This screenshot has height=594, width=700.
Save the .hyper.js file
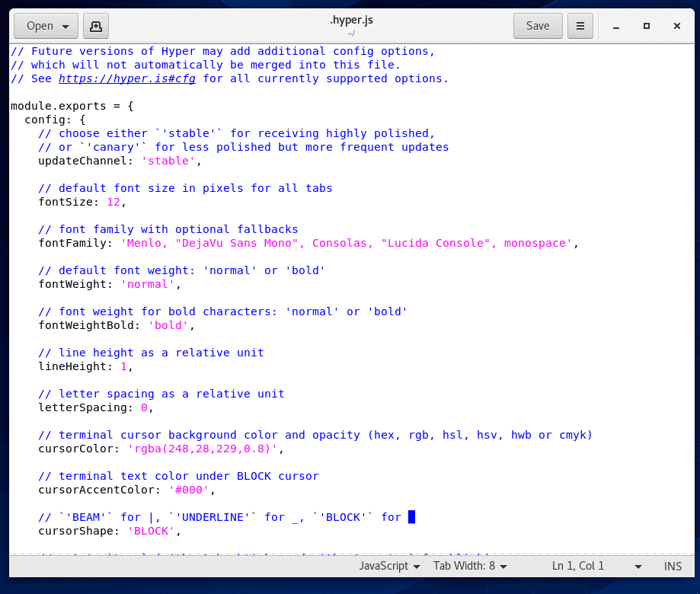coord(537,26)
